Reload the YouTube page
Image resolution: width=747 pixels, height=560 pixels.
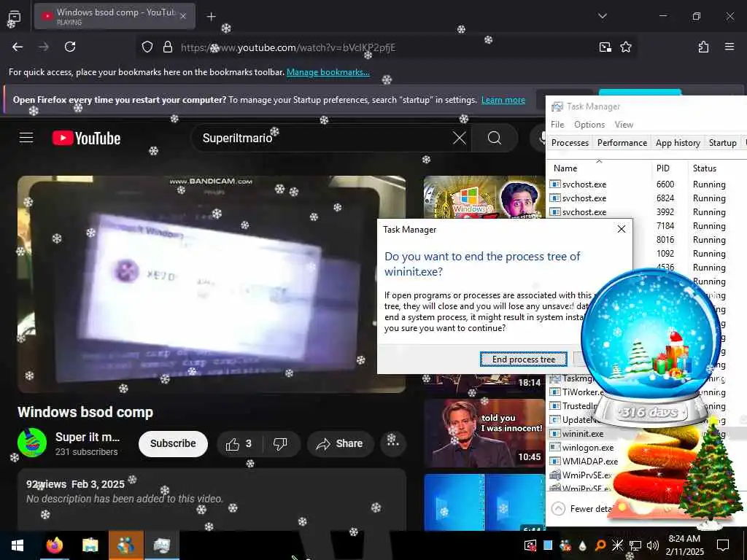70,47
